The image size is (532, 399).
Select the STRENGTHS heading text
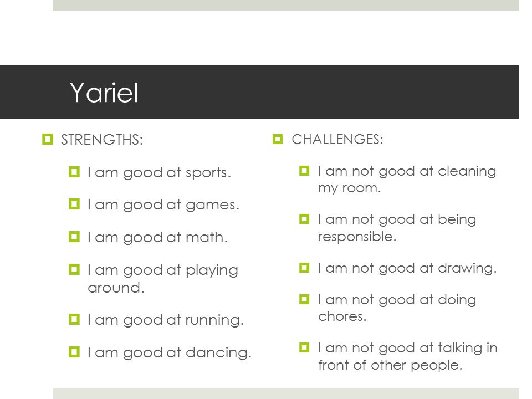102,140
